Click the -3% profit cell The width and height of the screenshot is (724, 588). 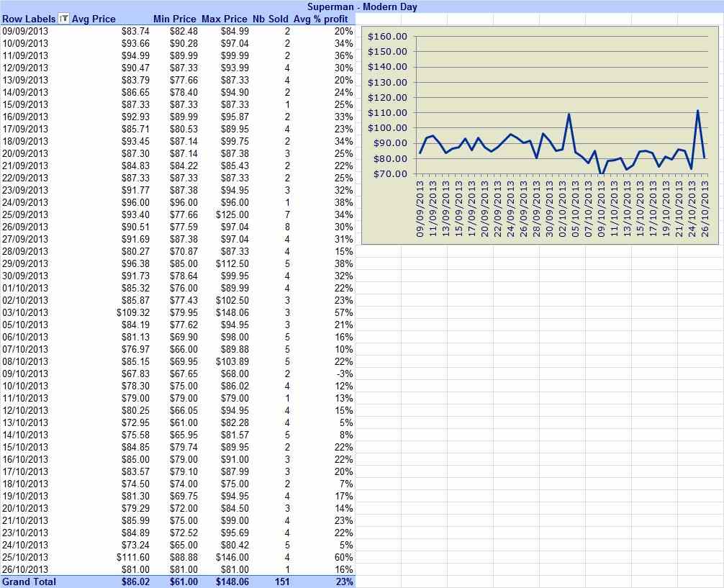(x=345, y=374)
